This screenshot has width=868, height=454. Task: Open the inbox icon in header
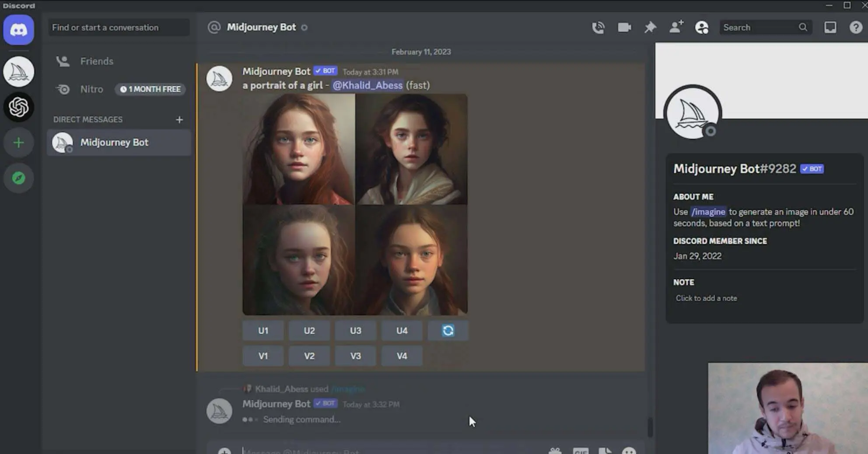[x=830, y=28]
